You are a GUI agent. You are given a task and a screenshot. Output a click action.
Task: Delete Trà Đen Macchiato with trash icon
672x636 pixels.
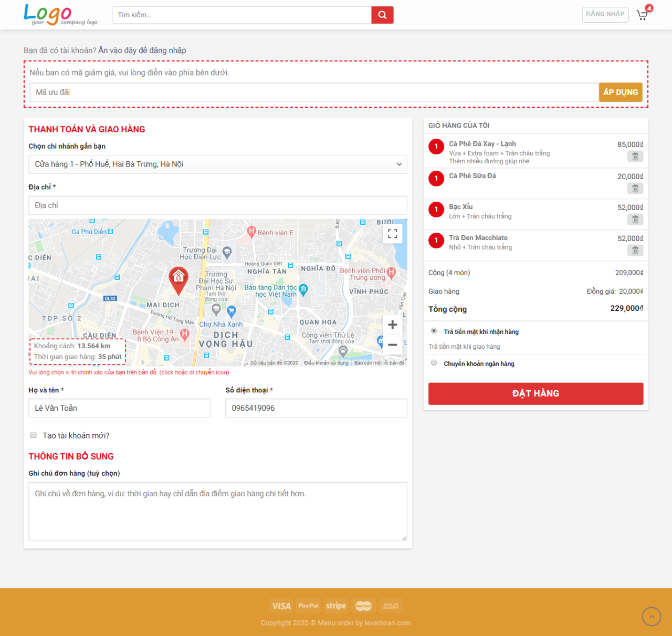pyautogui.click(x=635, y=251)
